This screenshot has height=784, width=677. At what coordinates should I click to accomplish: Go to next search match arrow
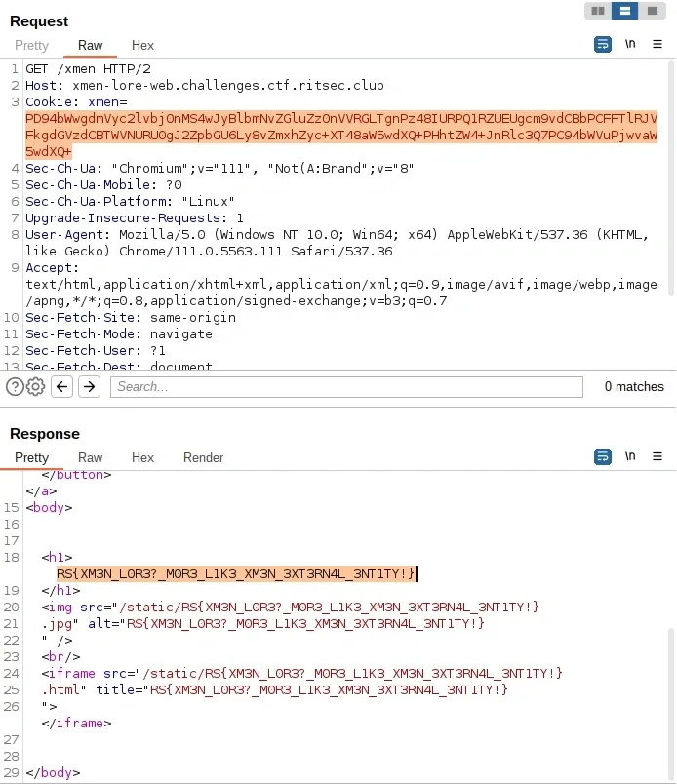click(89, 387)
